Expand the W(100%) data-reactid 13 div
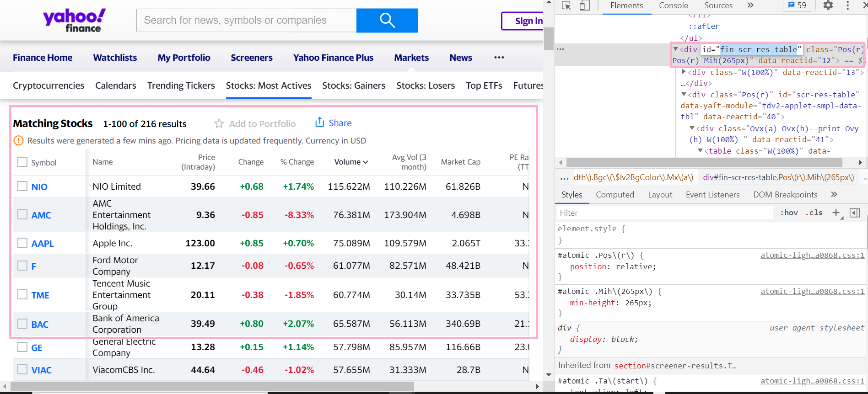Screen dimensions: 868x394 (x=684, y=72)
